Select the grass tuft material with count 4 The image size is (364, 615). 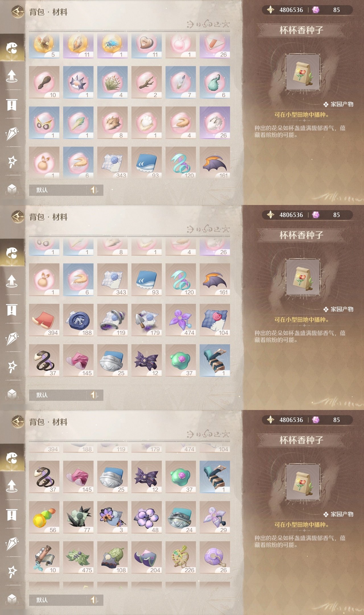[112, 82]
